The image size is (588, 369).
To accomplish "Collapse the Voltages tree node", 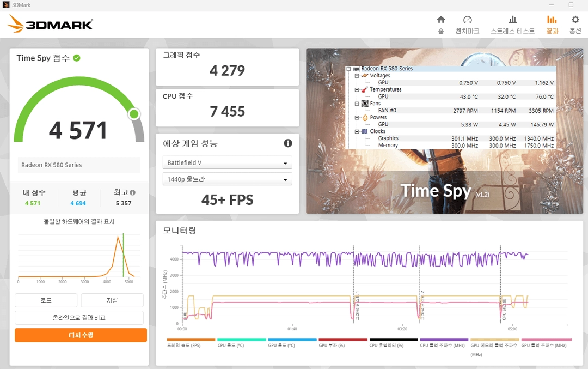I will [x=357, y=75].
